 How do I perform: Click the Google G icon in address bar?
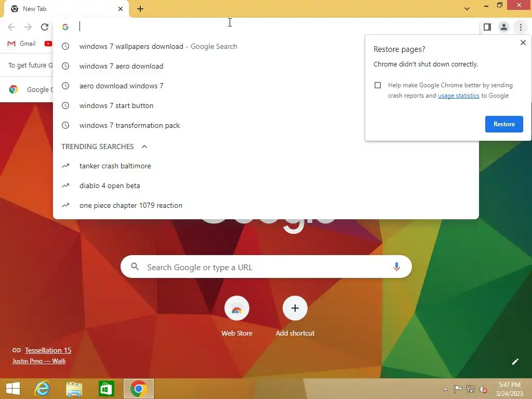tap(65, 27)
